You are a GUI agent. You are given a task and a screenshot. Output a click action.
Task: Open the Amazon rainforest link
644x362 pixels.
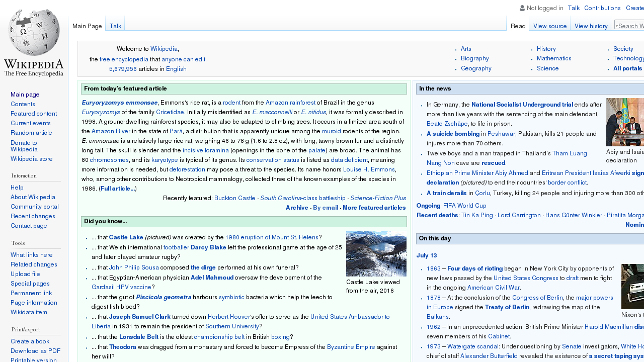click(x=290, y=103)
